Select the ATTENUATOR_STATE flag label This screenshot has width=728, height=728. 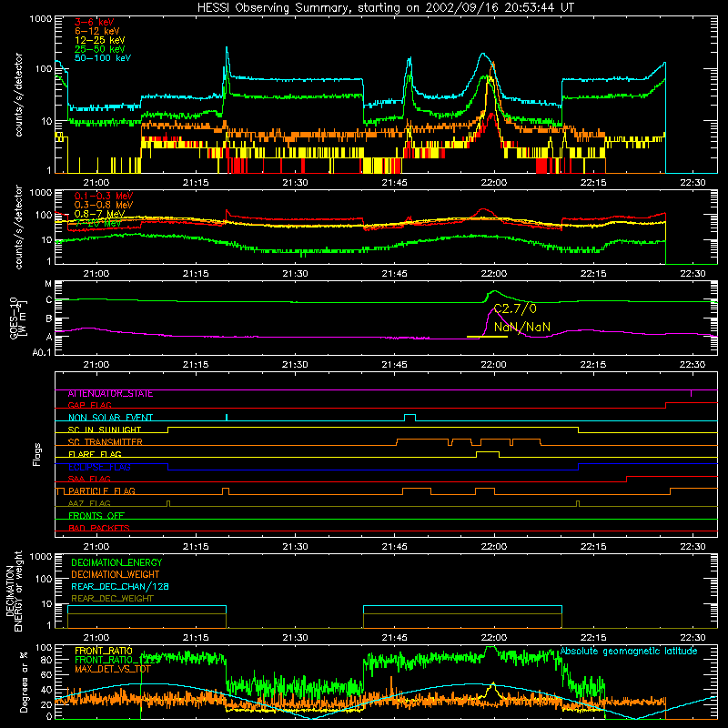coord(110,394)
